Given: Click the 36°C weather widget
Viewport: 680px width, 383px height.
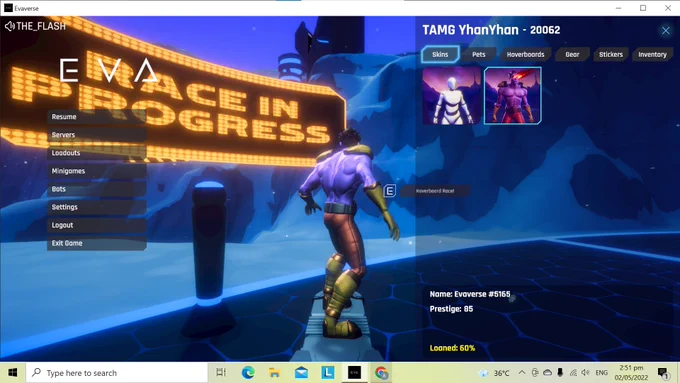Looking at the screenshot, I should 494,373.
